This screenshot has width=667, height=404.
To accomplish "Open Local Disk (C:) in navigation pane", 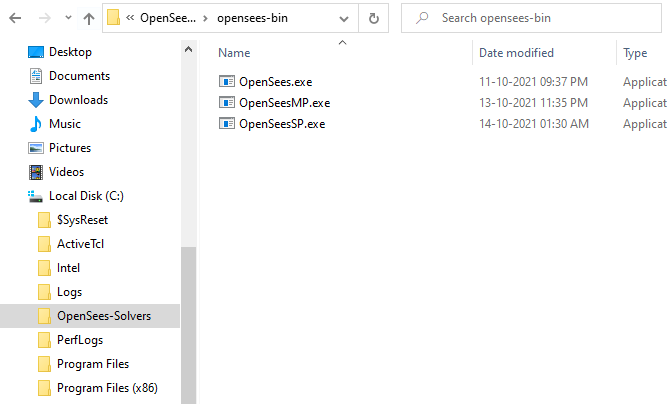I will [86, 196].
